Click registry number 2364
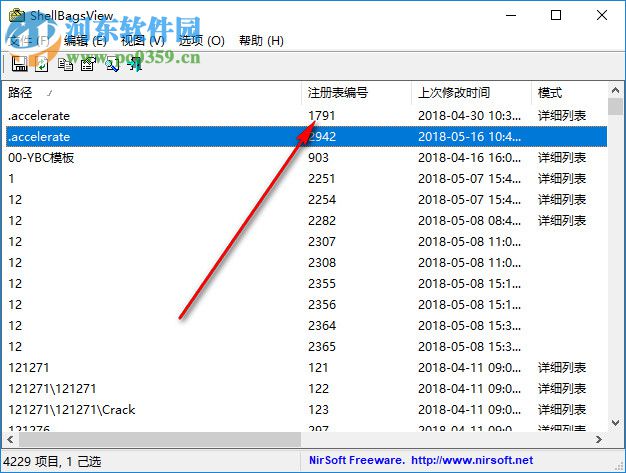 click(x=322, y=326)
